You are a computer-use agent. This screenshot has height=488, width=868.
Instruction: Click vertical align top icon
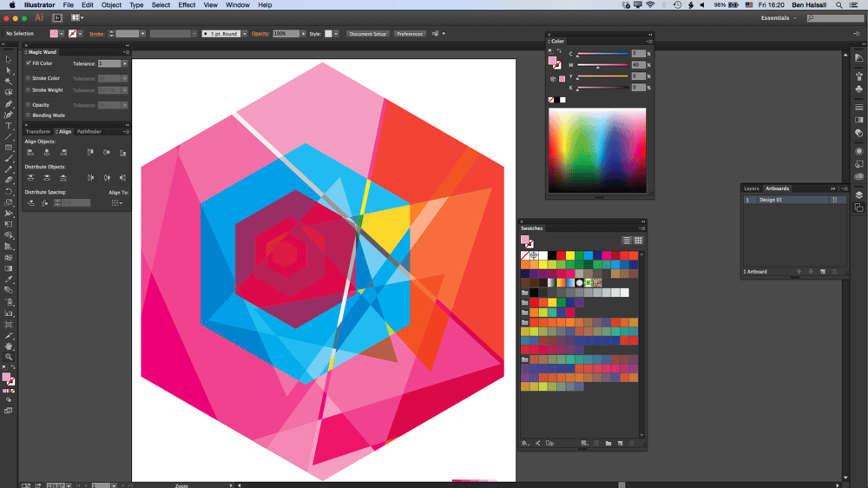tap(90, 152)
